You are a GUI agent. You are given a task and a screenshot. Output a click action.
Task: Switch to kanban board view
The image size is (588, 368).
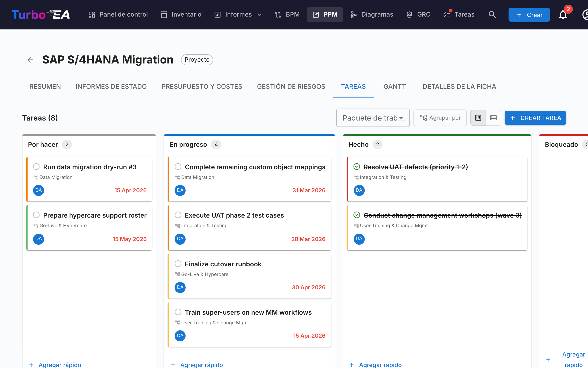478,118
